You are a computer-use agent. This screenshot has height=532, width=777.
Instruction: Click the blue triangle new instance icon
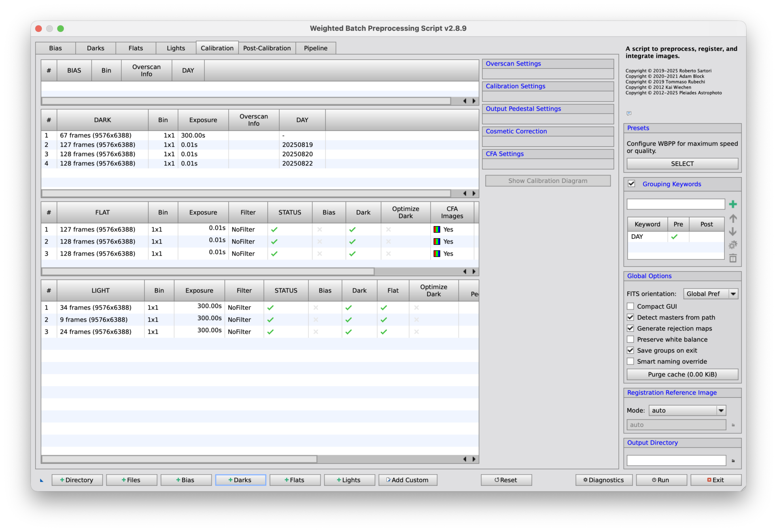point(41,480)
